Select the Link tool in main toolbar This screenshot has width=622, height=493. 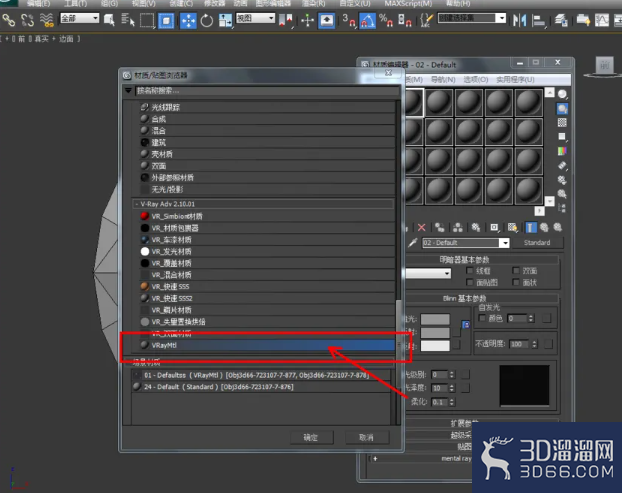[x=9, y=20]
